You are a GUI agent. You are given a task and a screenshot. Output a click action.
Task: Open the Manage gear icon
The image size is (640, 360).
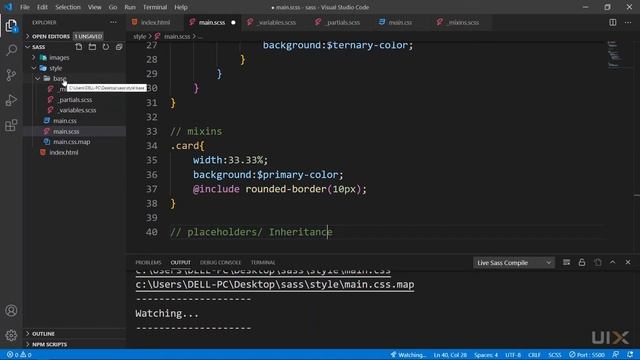click(11, 336)
